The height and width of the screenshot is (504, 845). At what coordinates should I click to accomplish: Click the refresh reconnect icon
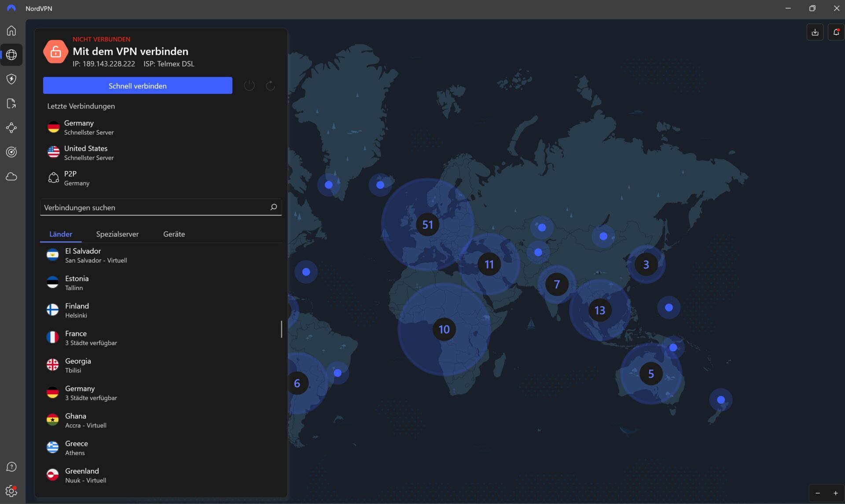[270, 85]
